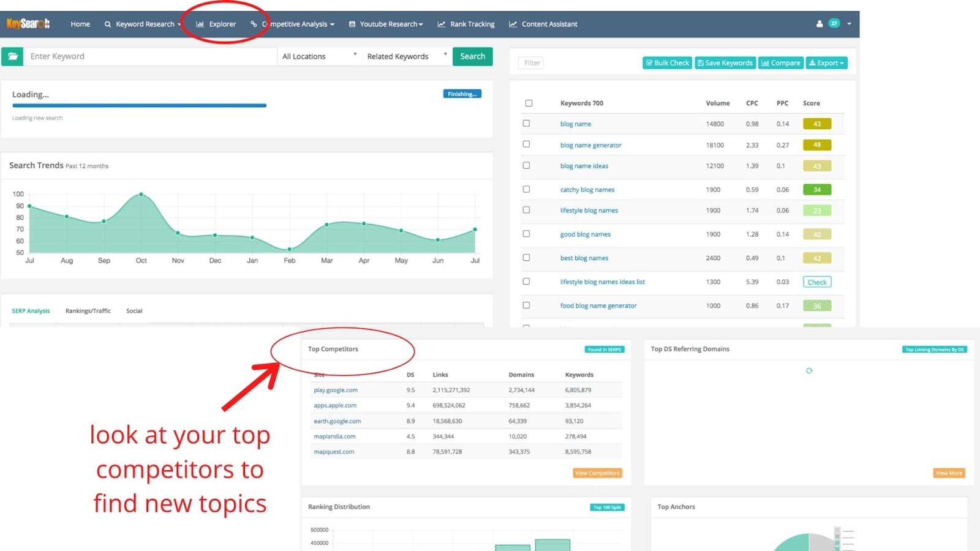
Task: Click the green folder button beside the keyword field
Action: click(12, 56)
